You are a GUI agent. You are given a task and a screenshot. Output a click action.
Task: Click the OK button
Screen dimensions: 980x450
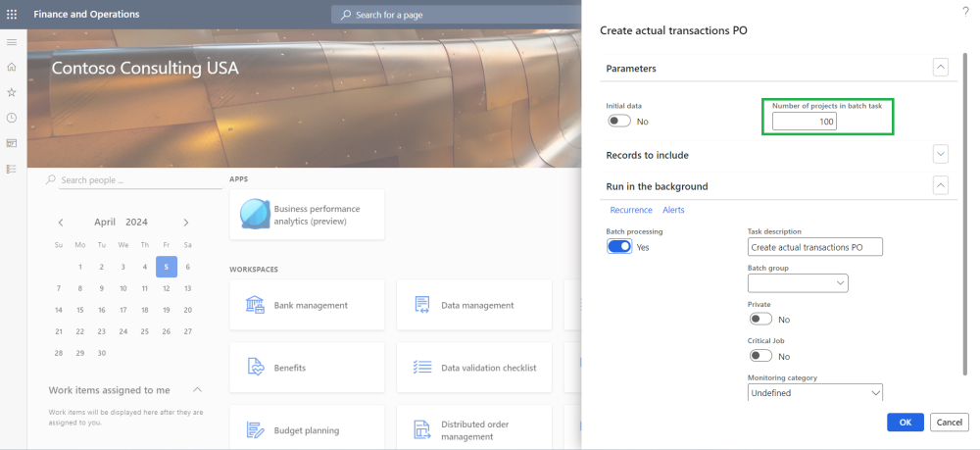coord(905,422)
